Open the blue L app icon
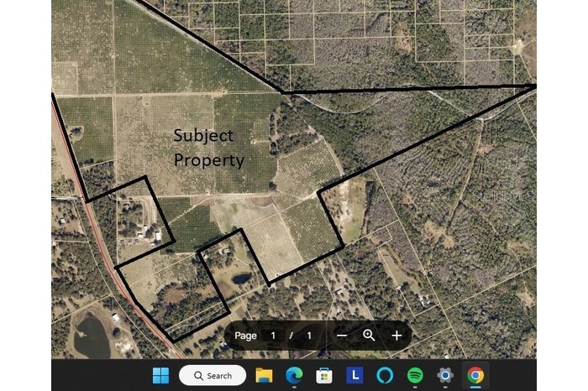Viewport: 588px width, 391px height. click(354, 375)
